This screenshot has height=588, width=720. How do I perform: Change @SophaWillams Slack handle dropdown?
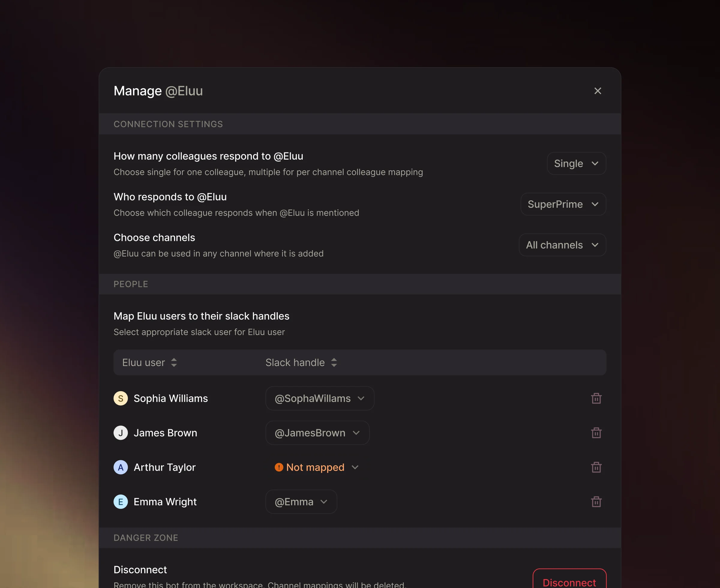tap(319, 398)
